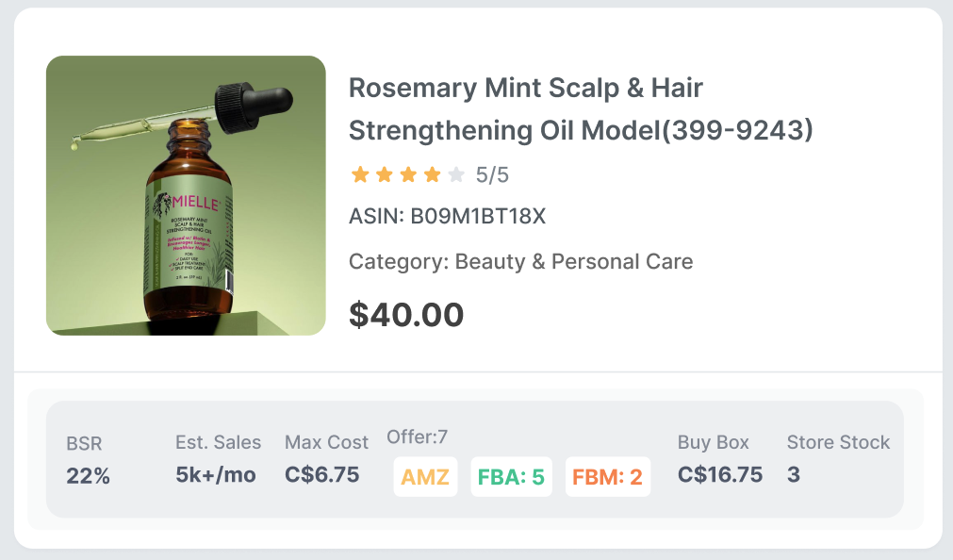
Task: Click the BSR 22% value
Action: pyautogui.click(x=88, y=475)
